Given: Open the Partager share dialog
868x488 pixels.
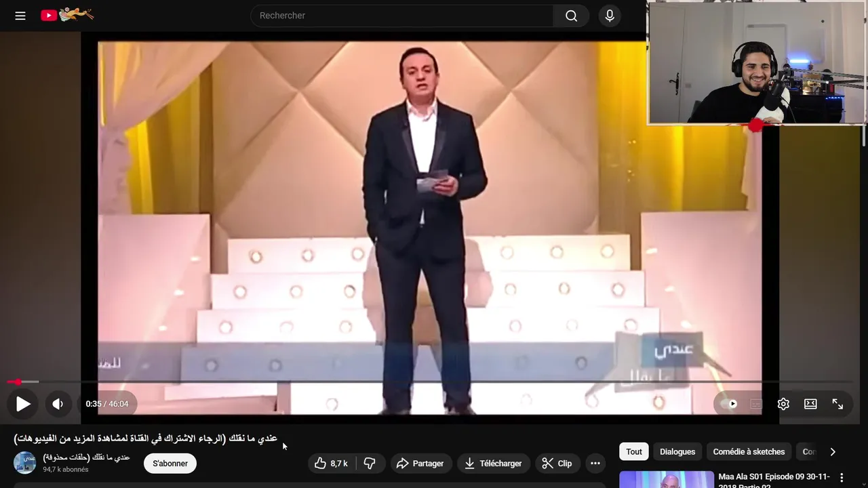Looking at the screenshot, I should (420, 464).
